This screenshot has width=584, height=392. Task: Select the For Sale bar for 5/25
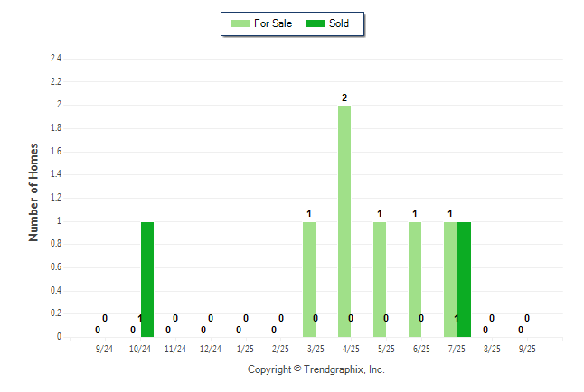380,279
